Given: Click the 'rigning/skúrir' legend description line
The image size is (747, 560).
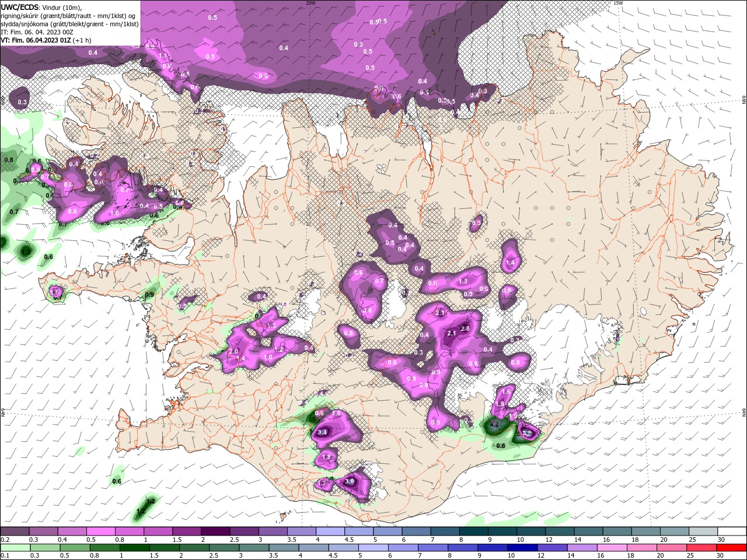Looking at the screenshot, I should click(x=69, y=16).
